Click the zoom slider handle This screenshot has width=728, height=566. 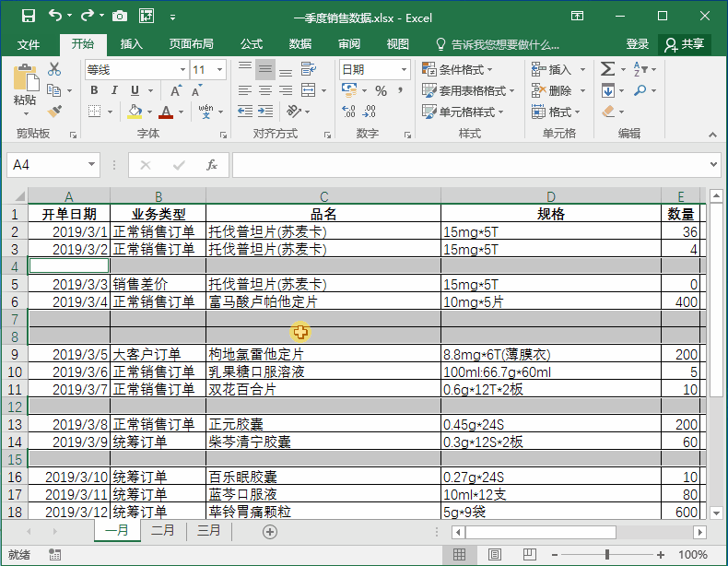[x=607, y=554]
